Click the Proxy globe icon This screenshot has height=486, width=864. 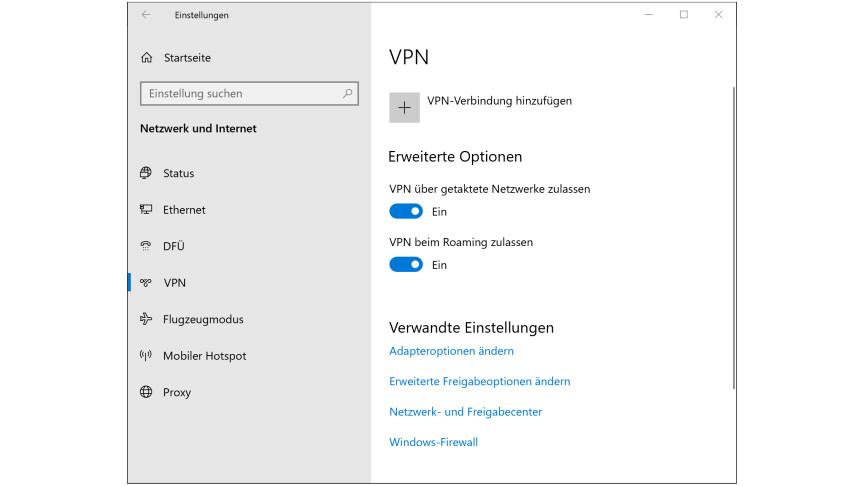point(146,392)
